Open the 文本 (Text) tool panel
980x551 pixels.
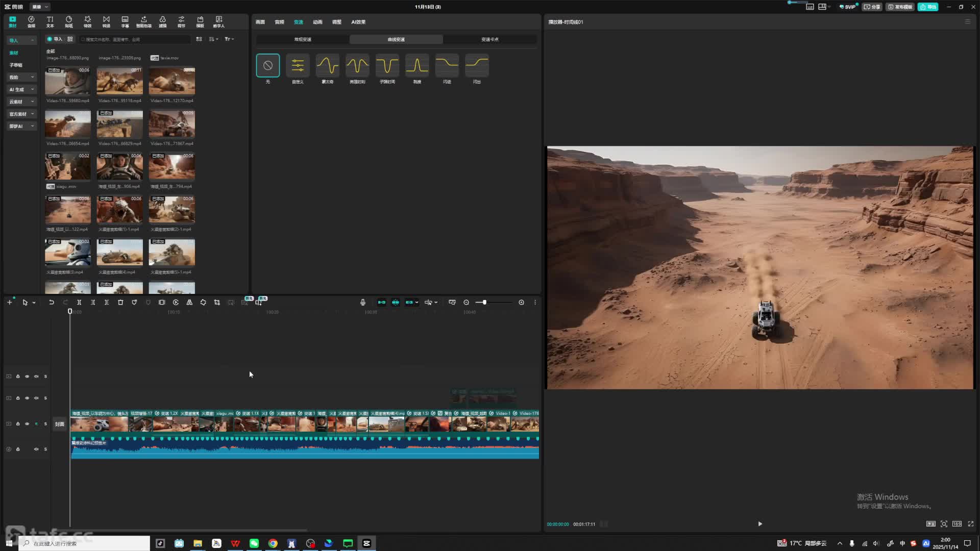tap(50, 21)
